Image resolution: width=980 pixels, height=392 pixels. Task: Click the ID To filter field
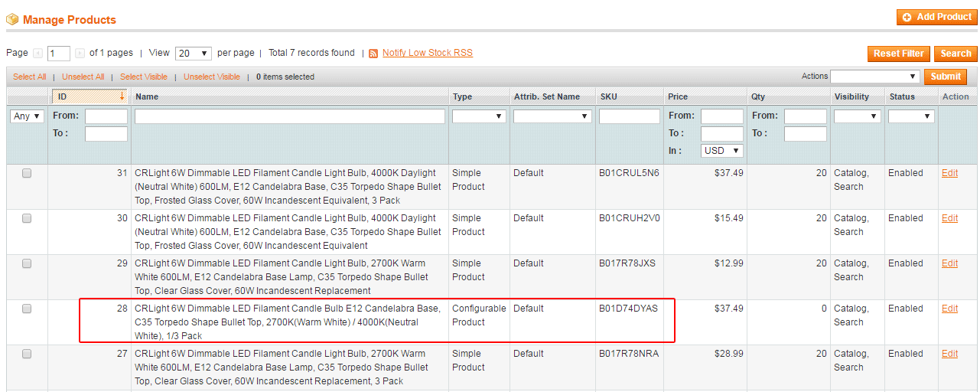click(x=106, y=134)
